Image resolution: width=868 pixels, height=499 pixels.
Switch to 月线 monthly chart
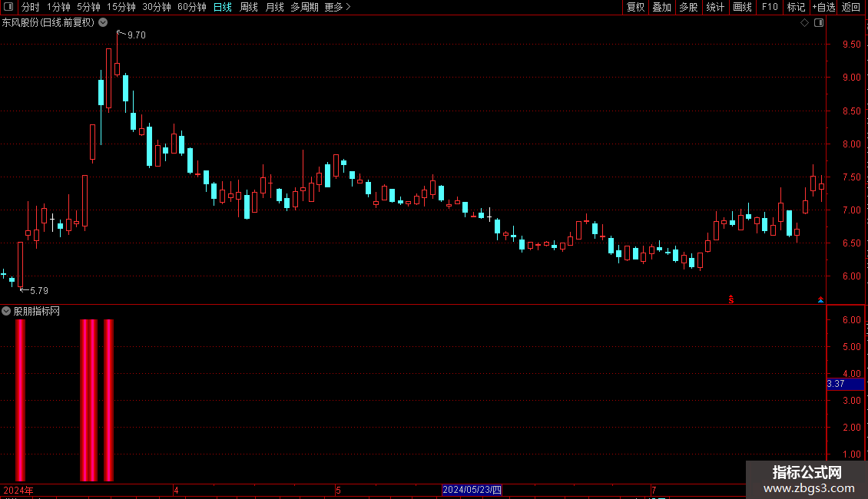(x=274, y=7)
